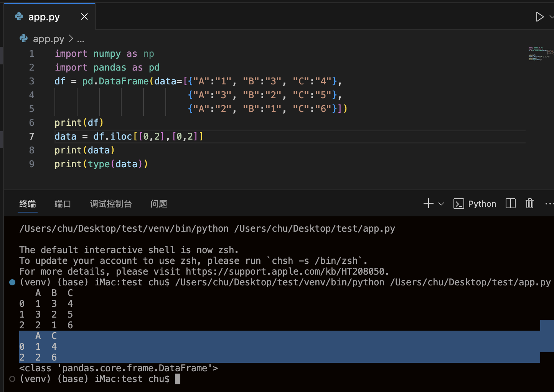Run the Python file with play icon

[x=539, y=17]
